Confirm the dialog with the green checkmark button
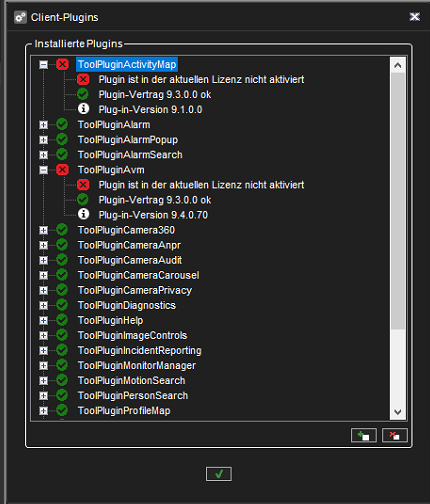Viewport: 430px width, 504px height. [x=219, y=474]
